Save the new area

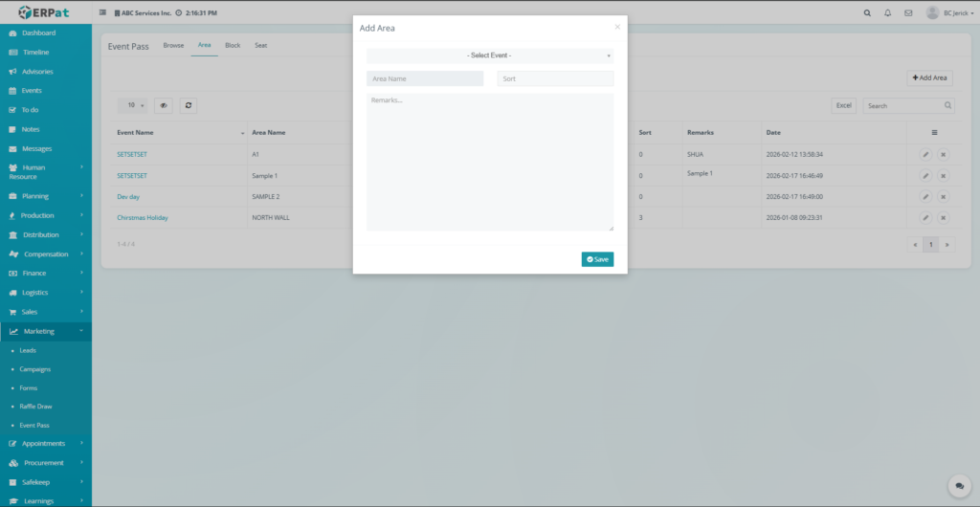click(x=597, y=259)
